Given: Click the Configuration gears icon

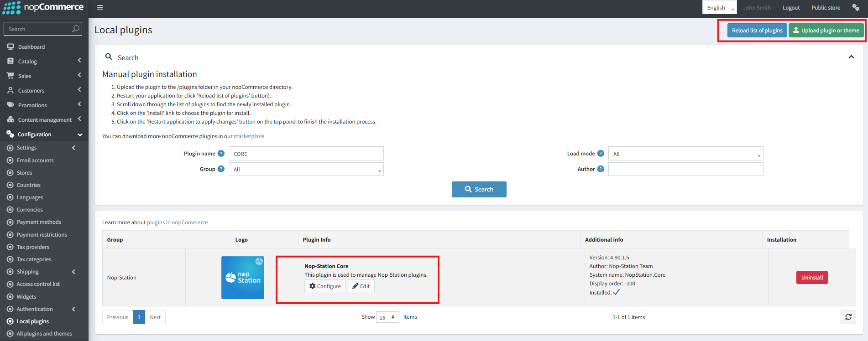Looking at the screenshot, I should [10, 134].
